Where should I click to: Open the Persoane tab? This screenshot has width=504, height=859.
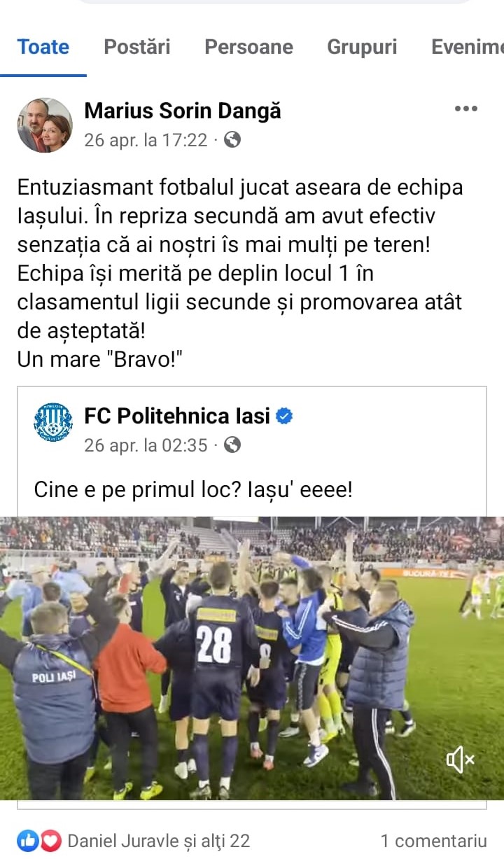coord(248,47)
